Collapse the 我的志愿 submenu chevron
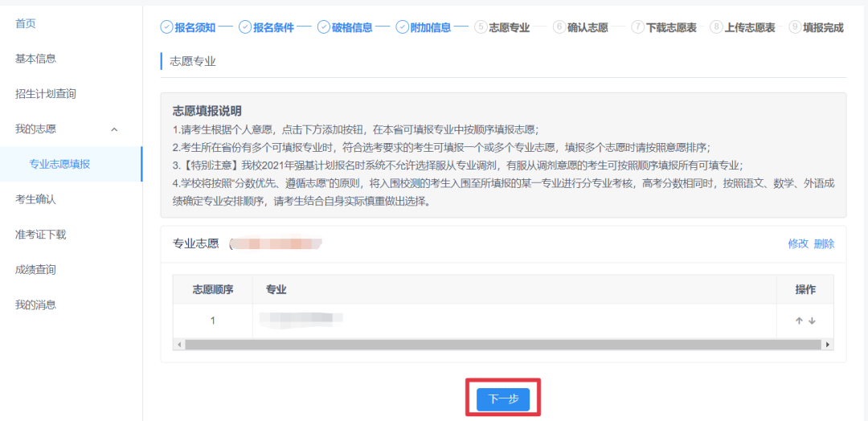868x421 pixels. [115, 129]
